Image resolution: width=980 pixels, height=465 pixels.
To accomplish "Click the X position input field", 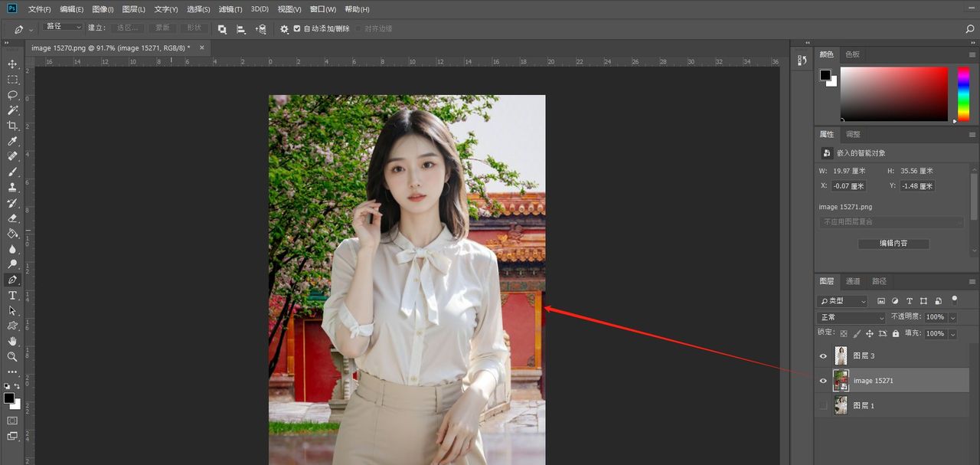I will [x=849, y=186].
